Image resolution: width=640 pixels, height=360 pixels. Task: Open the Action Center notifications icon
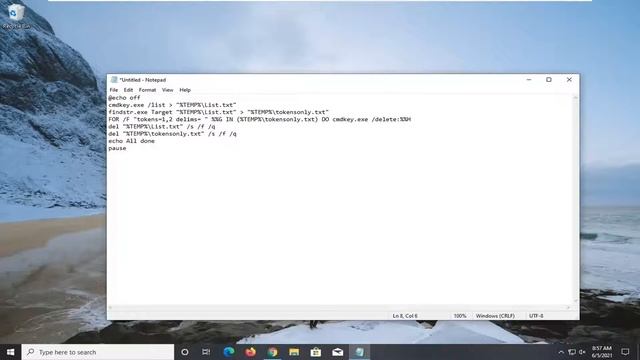(x=625, y=352)
